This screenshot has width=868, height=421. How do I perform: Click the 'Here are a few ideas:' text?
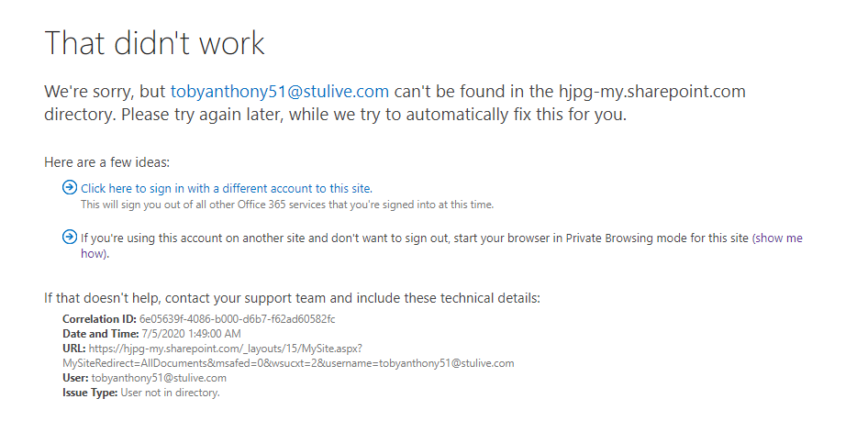point(106,162)
